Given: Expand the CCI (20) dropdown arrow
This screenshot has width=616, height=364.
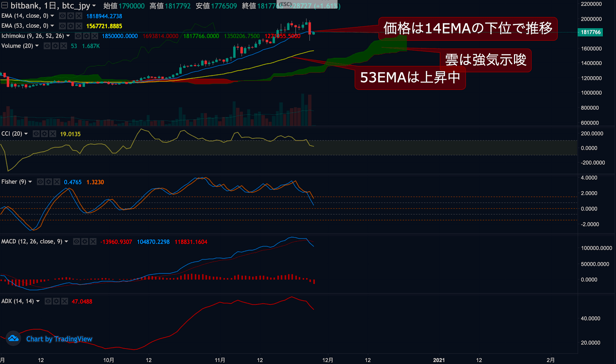Looking at the screenshot, I should 26,134.
